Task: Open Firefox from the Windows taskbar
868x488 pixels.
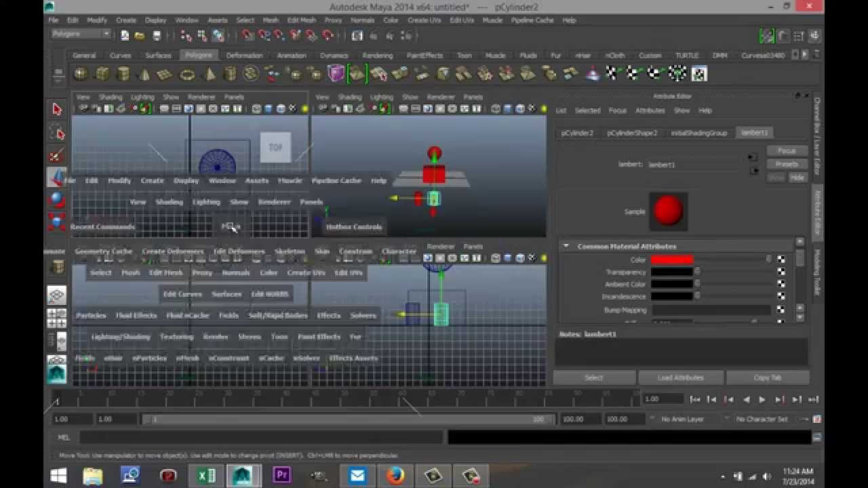Action: tap(395, 476)
